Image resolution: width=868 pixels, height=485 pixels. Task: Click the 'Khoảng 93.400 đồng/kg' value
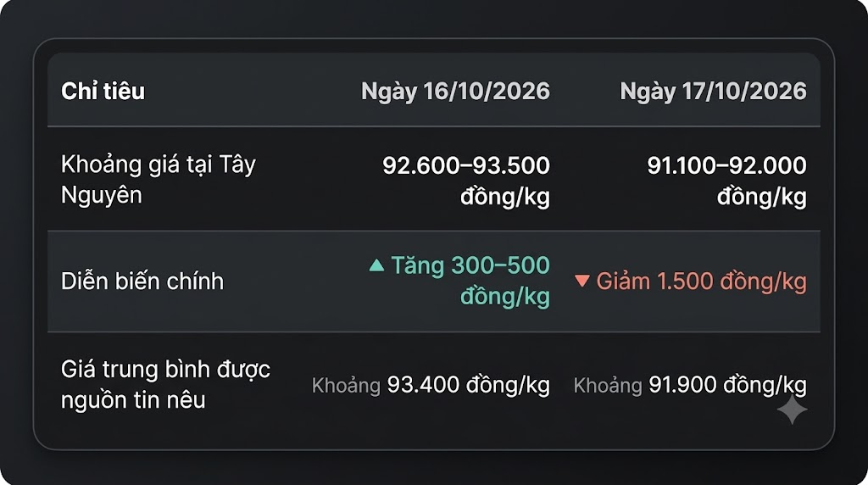[x=431, y=385]
